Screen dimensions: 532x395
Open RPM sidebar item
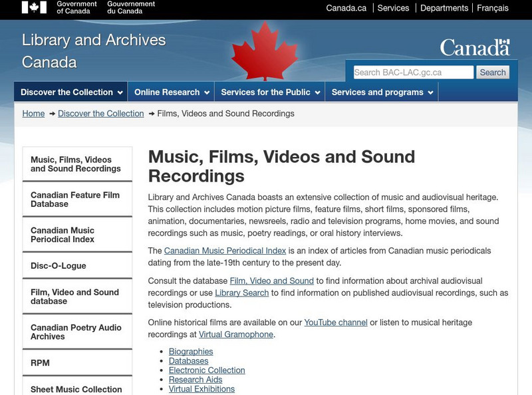click(77, 362)
